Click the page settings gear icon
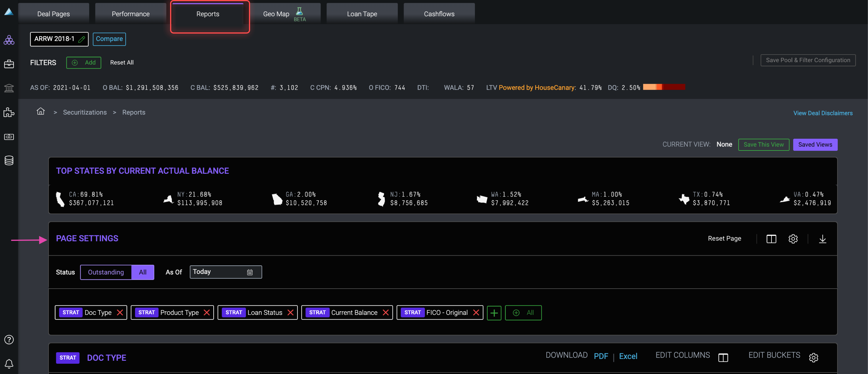 tap(793, 239)
